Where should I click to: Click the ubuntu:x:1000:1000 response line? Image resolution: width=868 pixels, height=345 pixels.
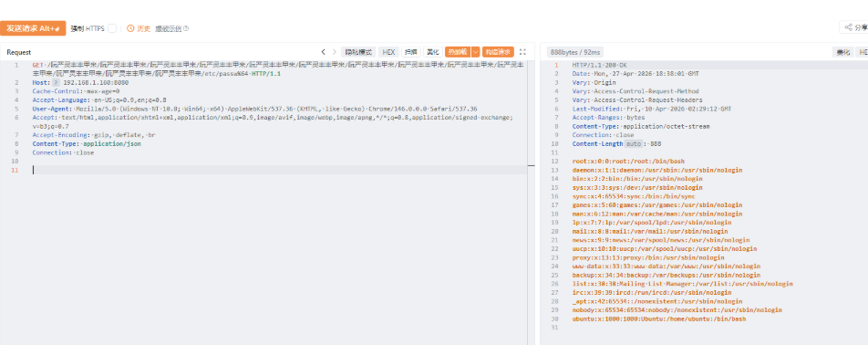click(659, 319)
